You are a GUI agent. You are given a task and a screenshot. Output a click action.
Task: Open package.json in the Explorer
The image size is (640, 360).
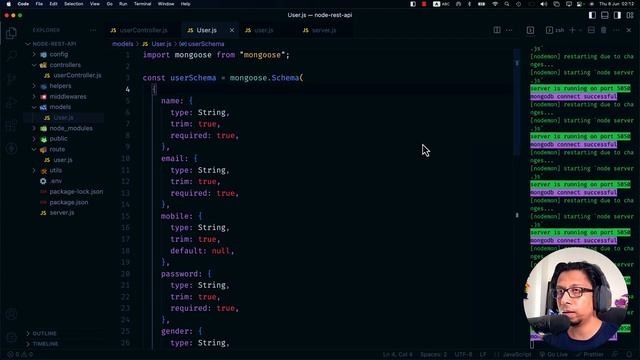[64, 202]
